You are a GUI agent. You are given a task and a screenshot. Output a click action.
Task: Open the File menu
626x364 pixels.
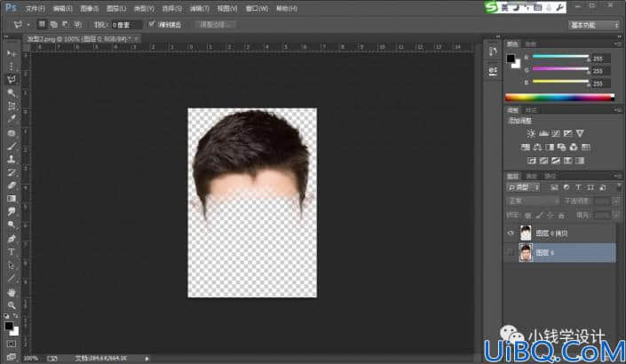tap(36, 8)
